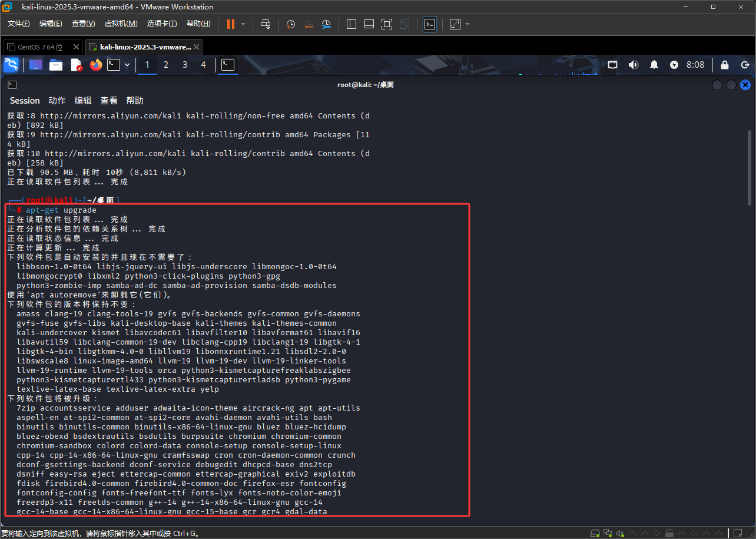Close the Kali terminal window
This screenshot has height=539, width=756.
pos(745,85)
